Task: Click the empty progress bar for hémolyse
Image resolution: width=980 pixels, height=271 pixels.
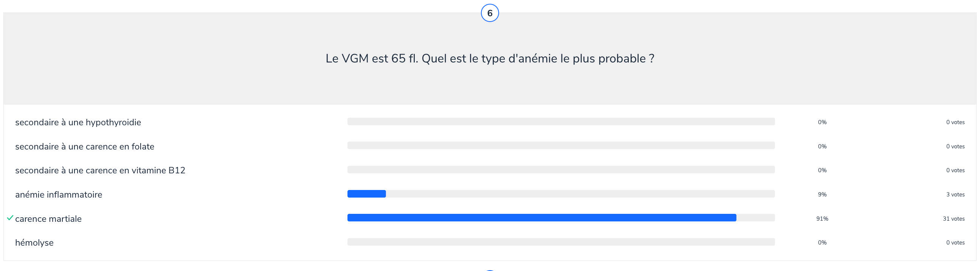Action: click(561, 242)
